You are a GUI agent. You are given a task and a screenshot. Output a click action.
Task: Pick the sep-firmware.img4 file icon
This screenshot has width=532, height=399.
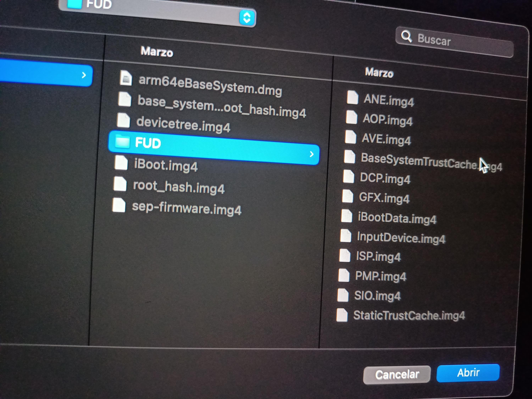119,205
